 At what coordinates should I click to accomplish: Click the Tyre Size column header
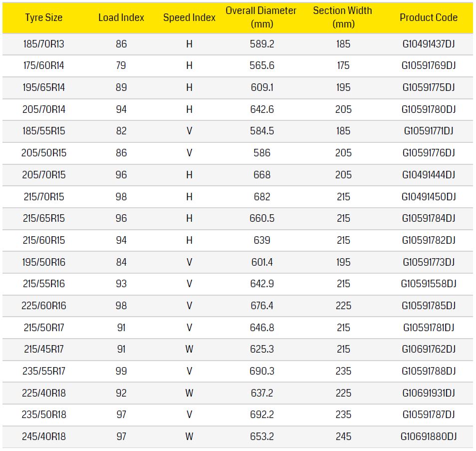click(44, 17)
